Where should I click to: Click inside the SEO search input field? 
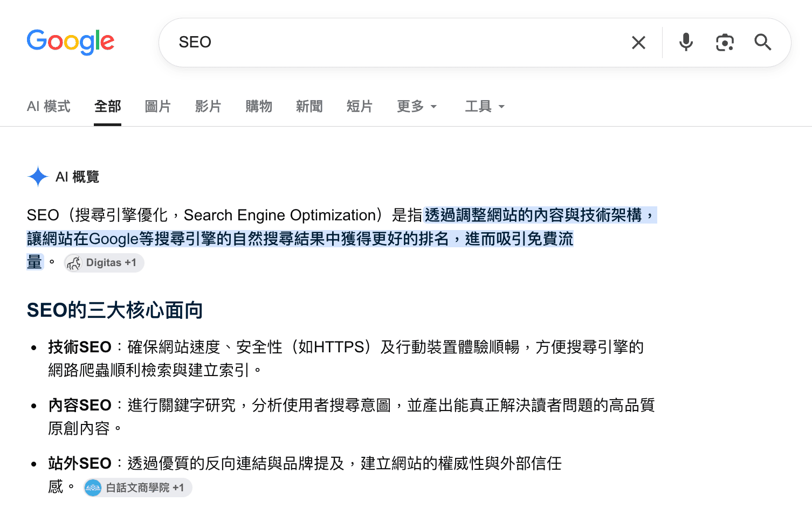click(x=399, y=42)
